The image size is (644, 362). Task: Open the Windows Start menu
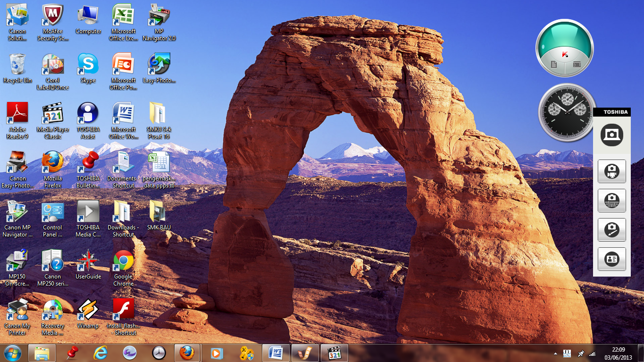point(13,353)
